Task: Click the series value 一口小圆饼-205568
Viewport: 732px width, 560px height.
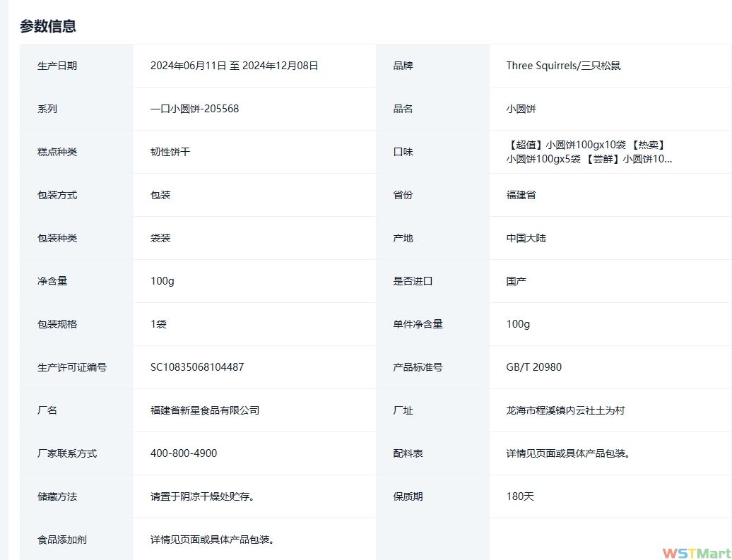Action: 194,109
